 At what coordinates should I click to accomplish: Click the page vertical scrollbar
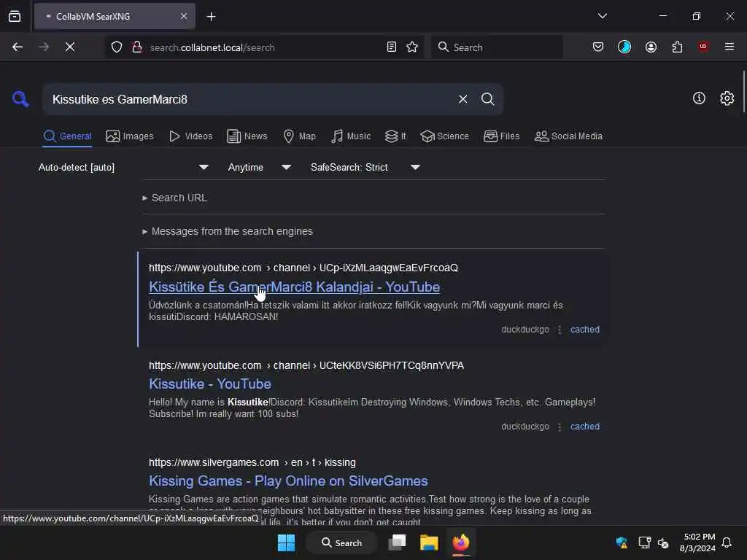coord(743,90)
